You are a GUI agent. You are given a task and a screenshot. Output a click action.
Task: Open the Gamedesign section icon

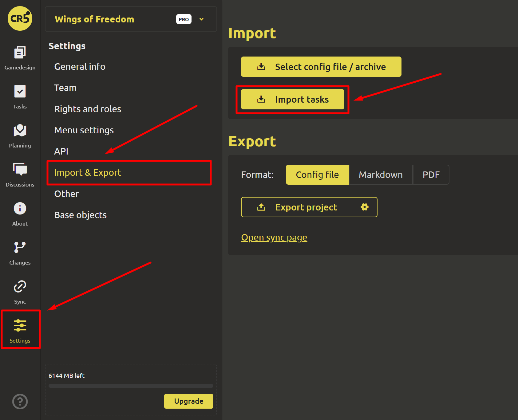pyautogui.click(x=20, y=53)
